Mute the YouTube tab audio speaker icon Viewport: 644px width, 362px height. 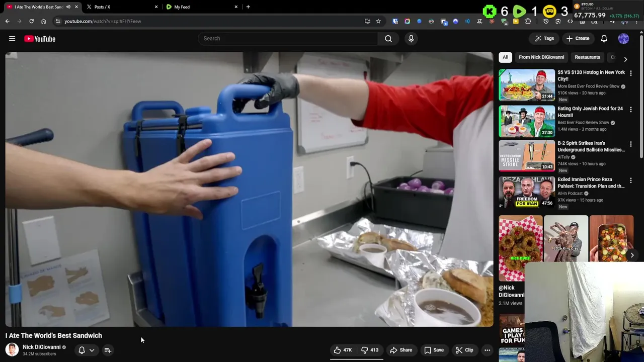[68, 7]
